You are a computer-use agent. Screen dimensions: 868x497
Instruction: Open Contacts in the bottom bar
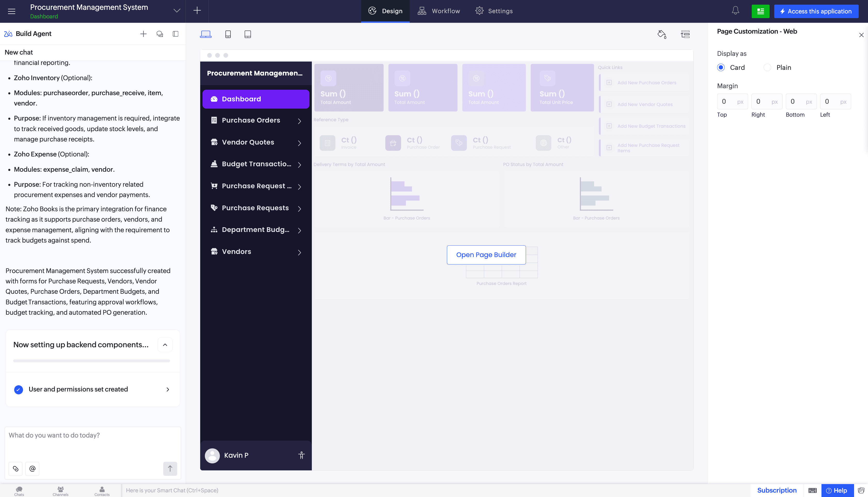pyautogui.click(x=102, y=491)
